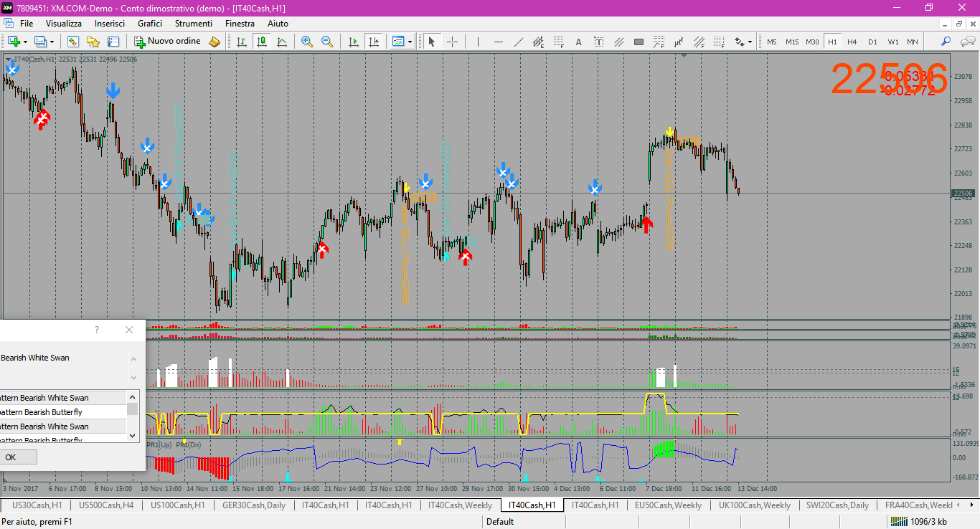Open the chart templates icon
Viewport: 980px width, 529px height.
click(x=398, y=42)
